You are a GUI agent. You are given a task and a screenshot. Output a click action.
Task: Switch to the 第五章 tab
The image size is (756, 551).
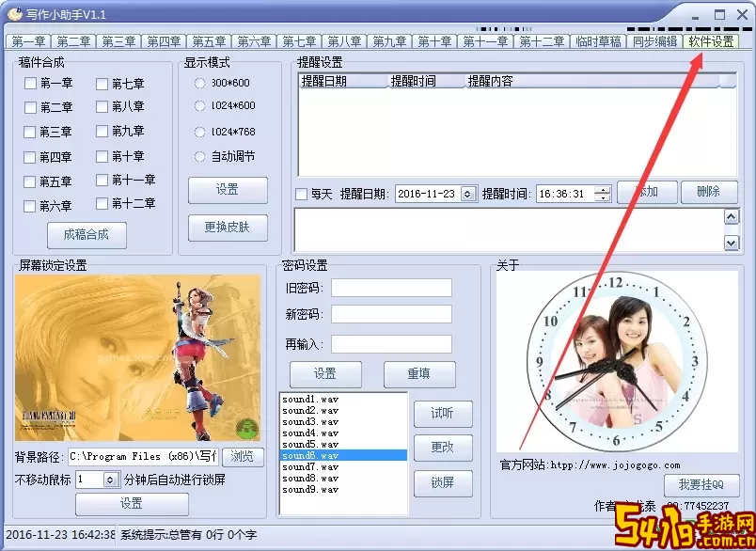(x=209, y=41)
